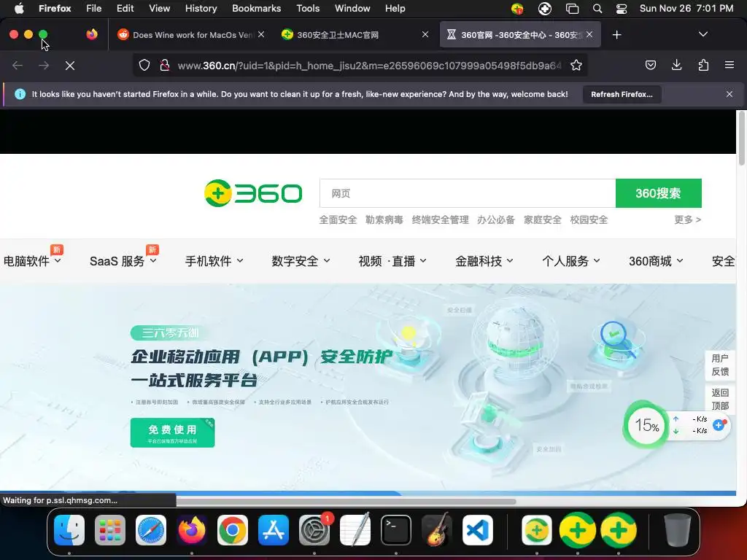Open System Settings from the Dock

[314, 530]
